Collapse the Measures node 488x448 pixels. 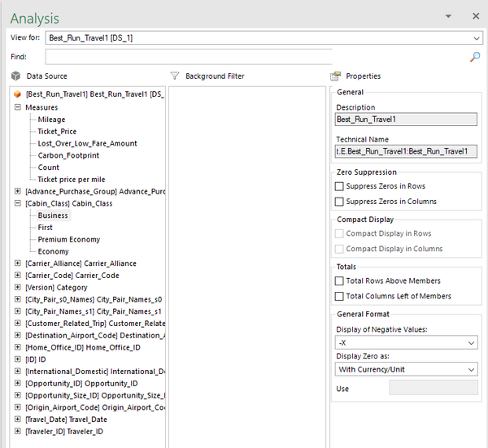pos(18,107)
